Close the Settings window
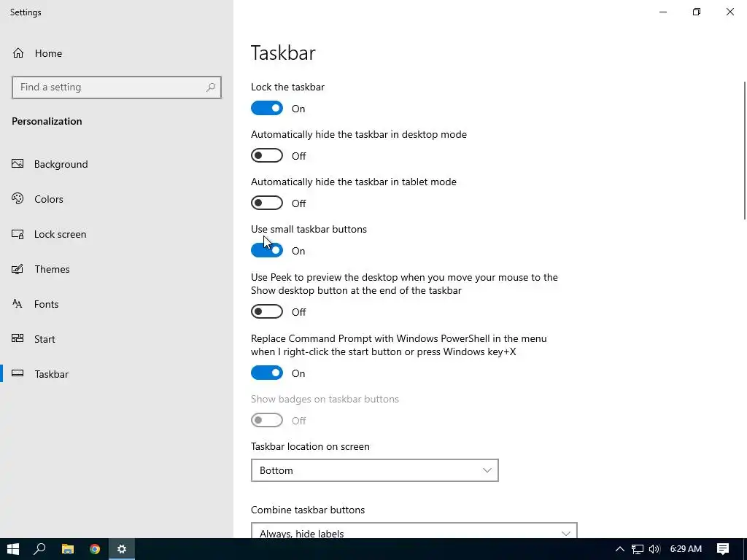 click(x=729, y=12)
